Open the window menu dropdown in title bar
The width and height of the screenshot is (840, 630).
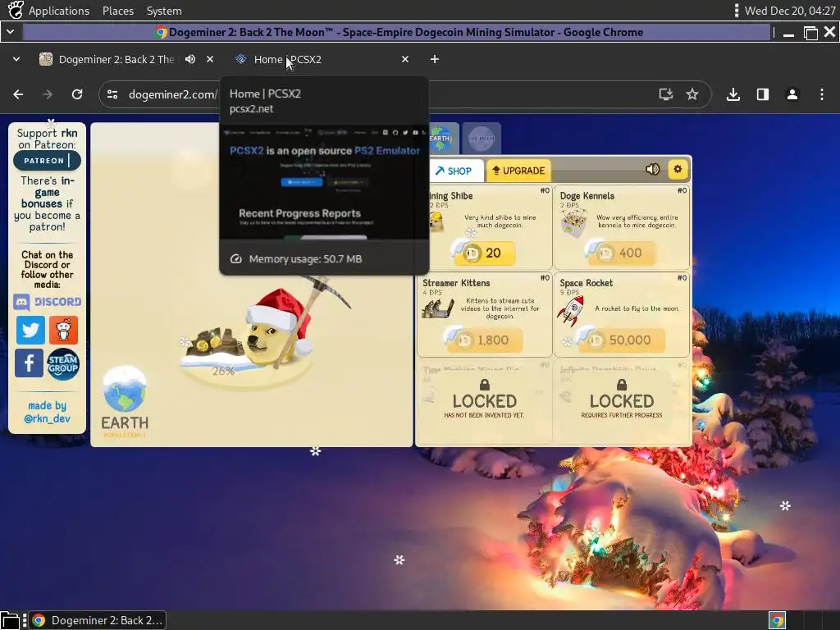(x=10, y=32)
